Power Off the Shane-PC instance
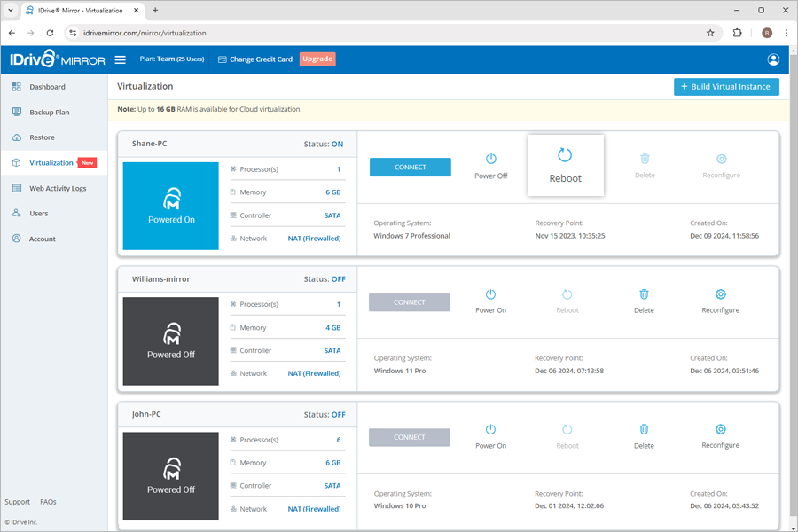The image size is (798, 532). tap(490, 166)
